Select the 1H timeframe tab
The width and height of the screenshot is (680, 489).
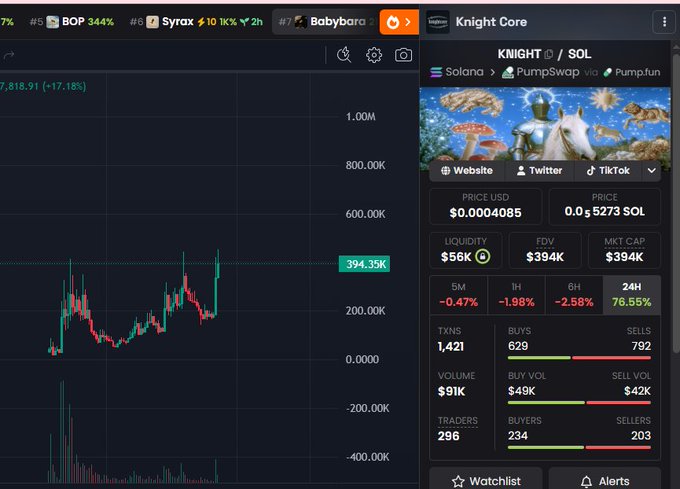coord(516,295)
